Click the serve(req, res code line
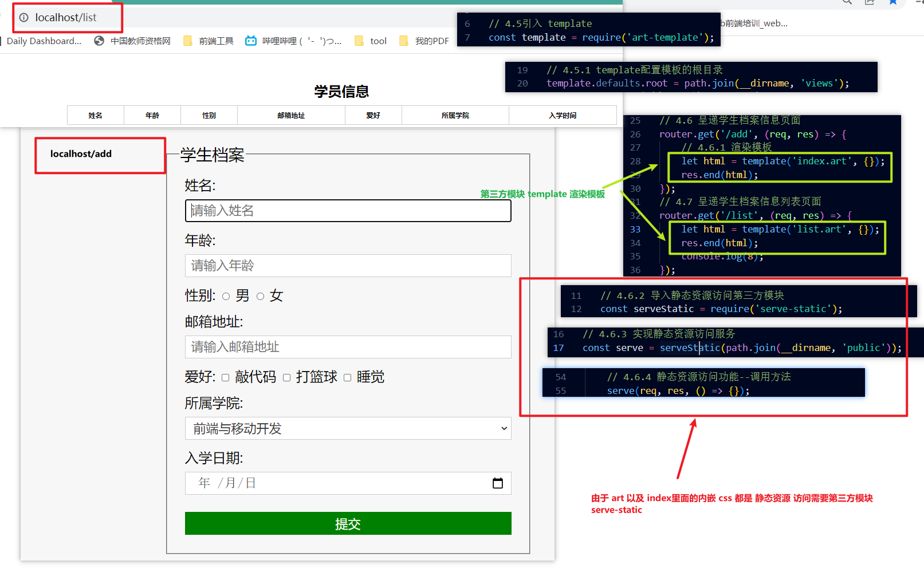 [x=678, y=391]
